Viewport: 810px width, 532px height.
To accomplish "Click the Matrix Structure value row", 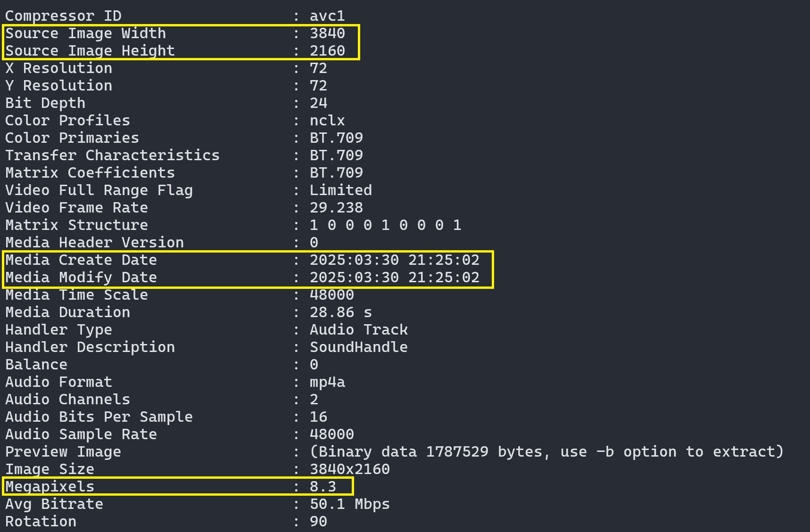I will coord(385,225).
